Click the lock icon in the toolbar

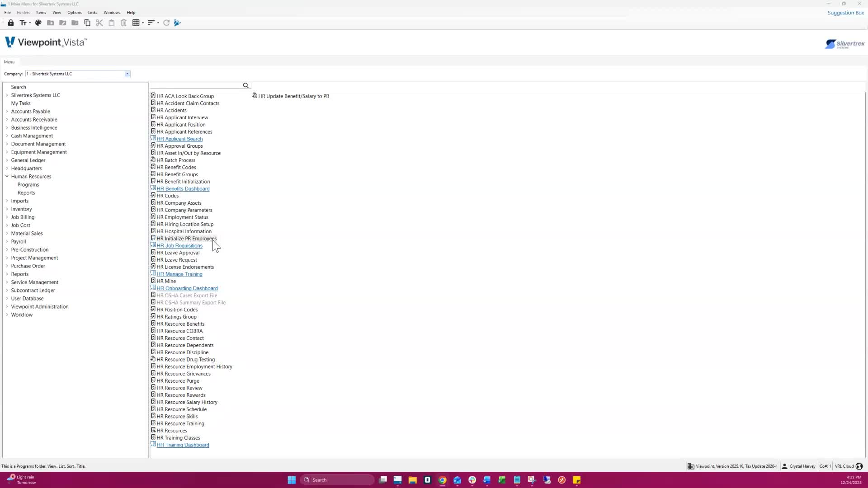click(x=10, y=23)
